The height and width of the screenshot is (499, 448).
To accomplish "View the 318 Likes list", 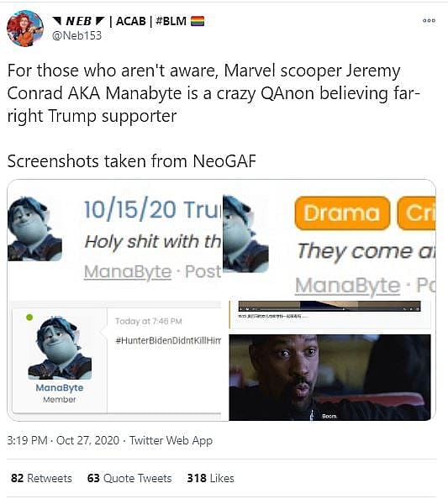I will (210, 478).
